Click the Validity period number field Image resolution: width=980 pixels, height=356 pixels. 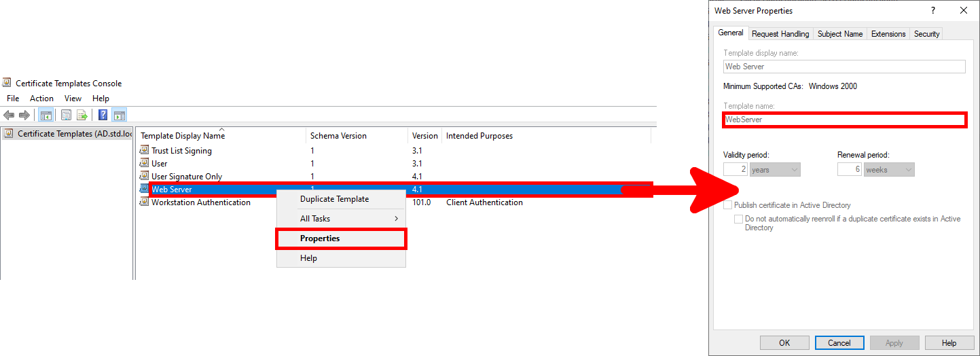tap(736, 169)
